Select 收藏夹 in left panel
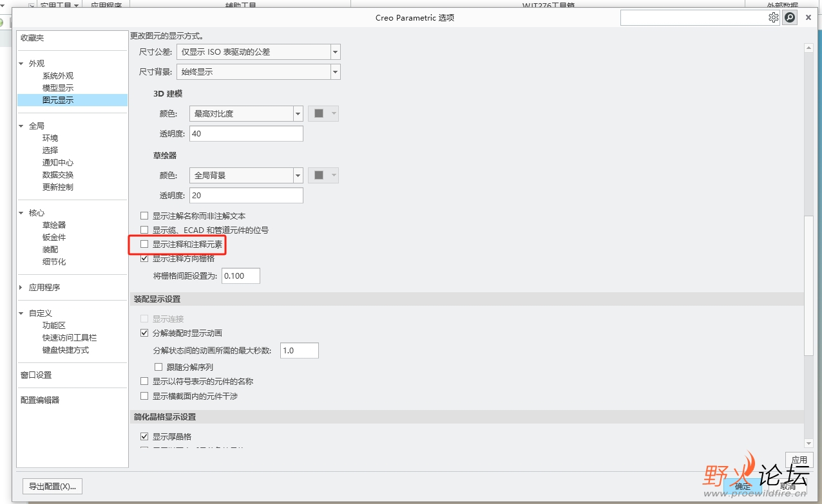 [32, 38]
